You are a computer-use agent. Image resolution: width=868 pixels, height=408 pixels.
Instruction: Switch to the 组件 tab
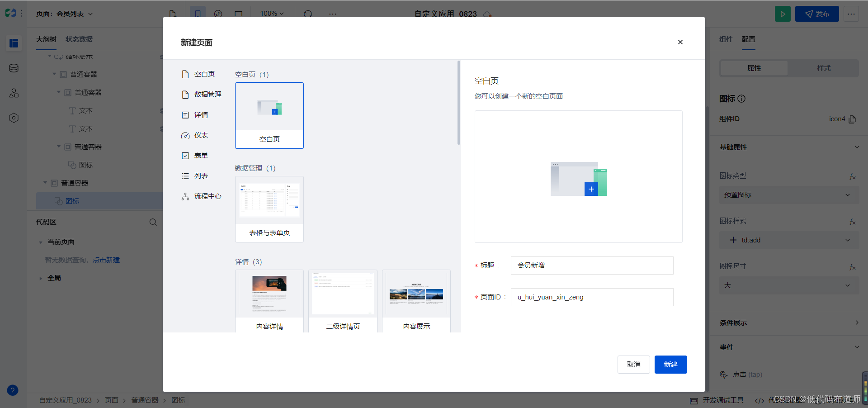[x=726, y=39]
